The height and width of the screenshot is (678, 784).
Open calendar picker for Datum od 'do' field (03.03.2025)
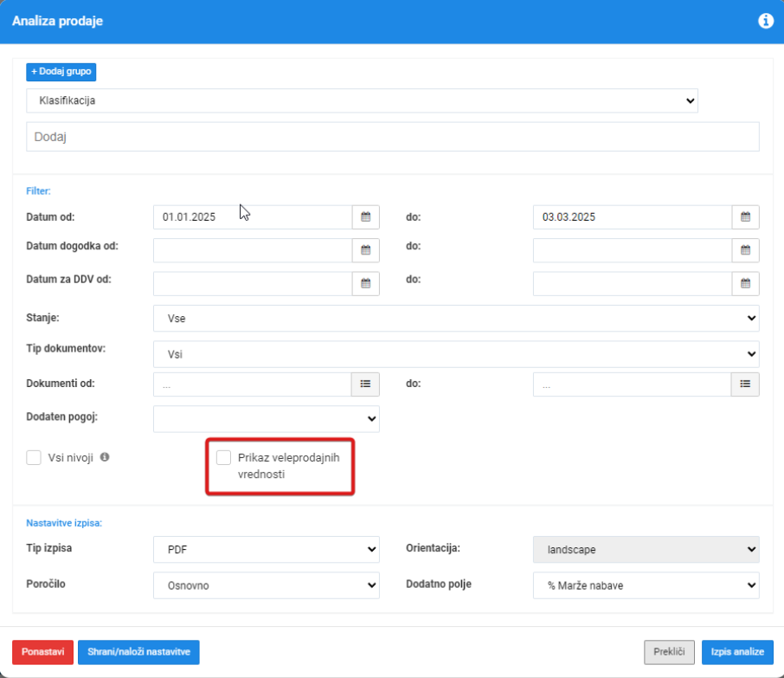(x=746, y=217)
